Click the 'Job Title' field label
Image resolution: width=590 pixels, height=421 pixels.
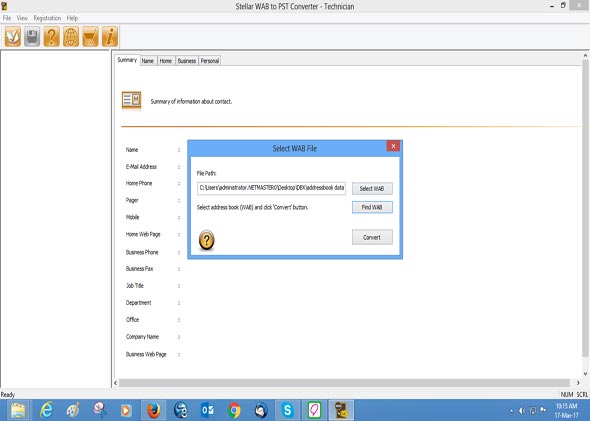click(135, 286)
